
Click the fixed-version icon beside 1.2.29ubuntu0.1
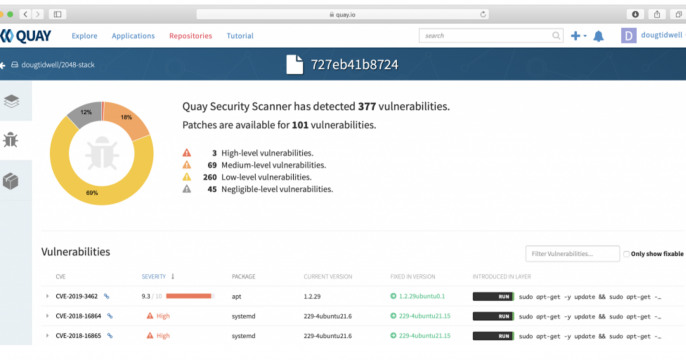(x=393, y=296)
